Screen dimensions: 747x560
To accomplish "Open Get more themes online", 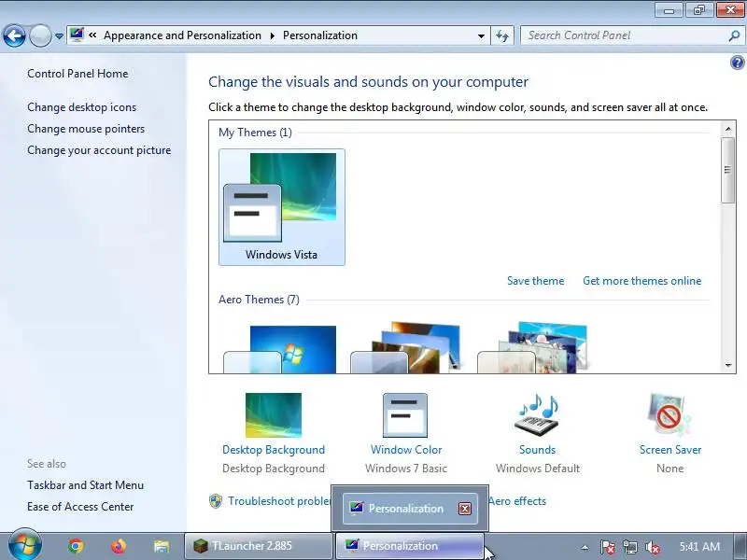I will 642,281.
